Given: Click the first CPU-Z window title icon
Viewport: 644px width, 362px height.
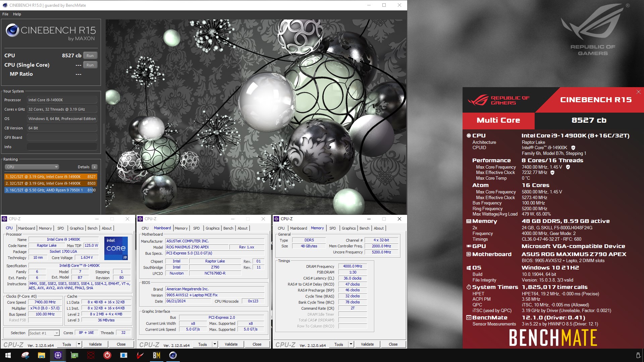Looking at the screenshot, I should point(4,219).
